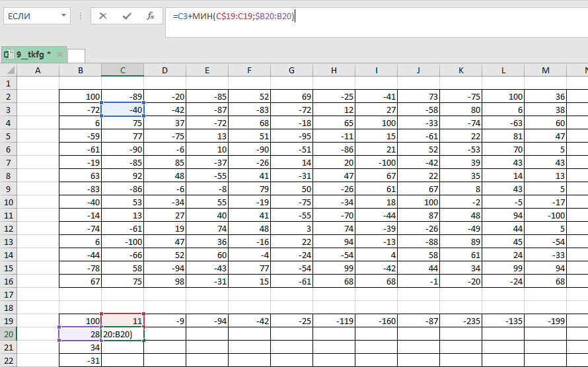The height and width of the screenshot is (367, 588).
Task: Click the Cancel (X) formula entry icon
Action: (103, 16)
